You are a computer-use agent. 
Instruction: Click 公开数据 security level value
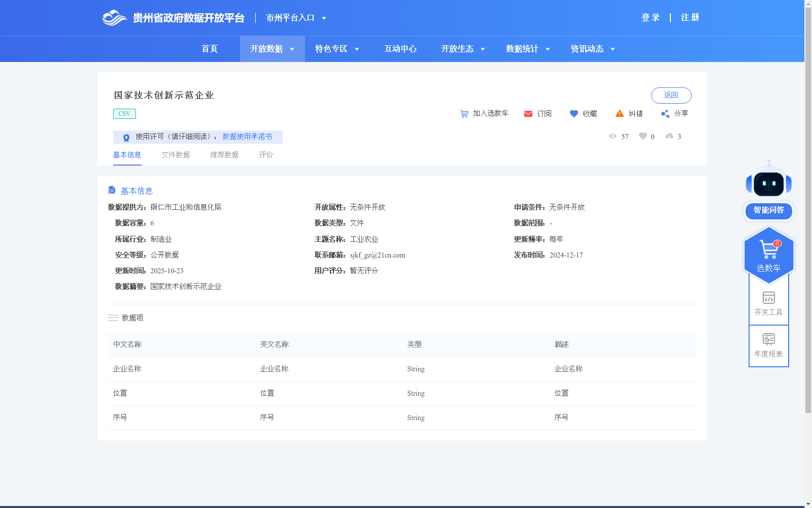pyautogui.click(x=165, y=255)
